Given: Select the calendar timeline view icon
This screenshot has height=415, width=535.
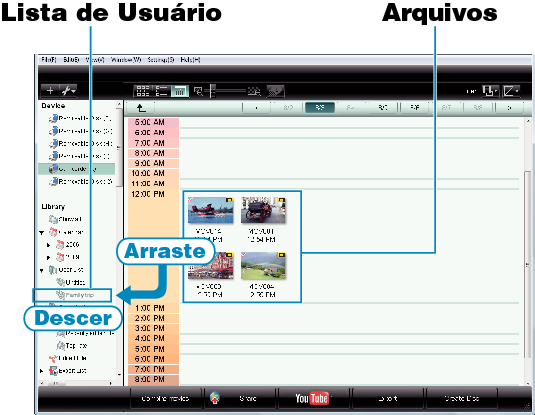Looking at the screenshot, I should tap(179, 91).
